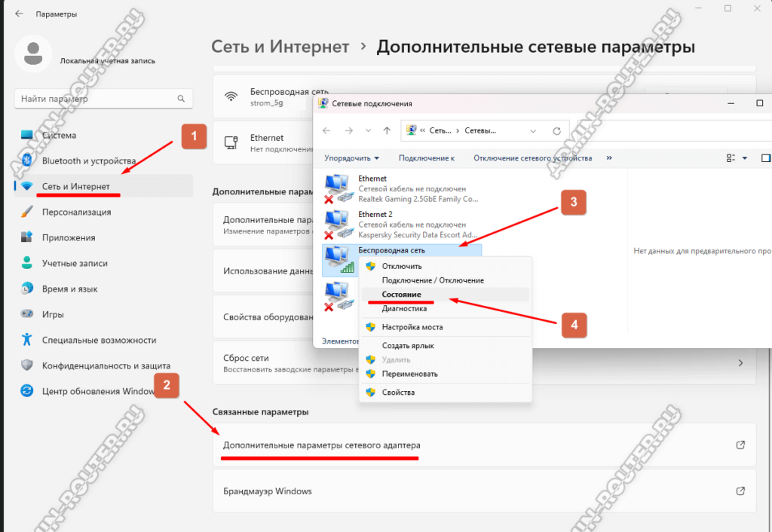Open Брандмауэр Windows link
This screenshot has height=532, width=772.
(x=268, y=491)
